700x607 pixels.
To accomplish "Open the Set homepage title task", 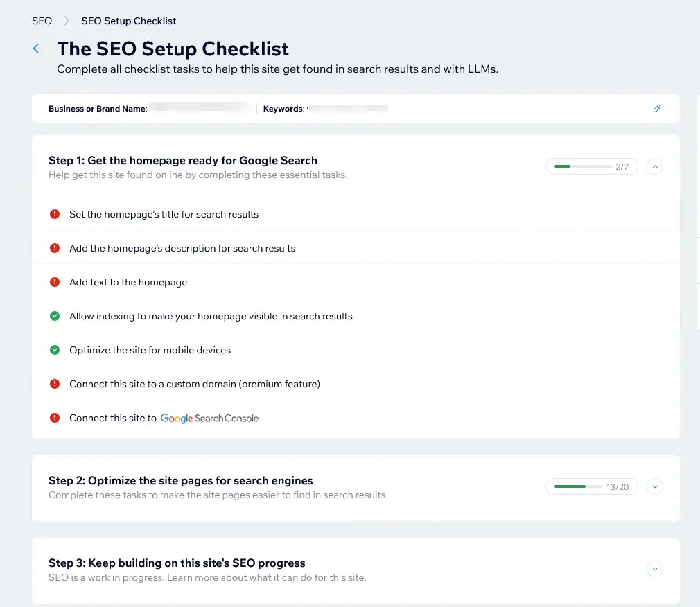I will pos(164,213).
